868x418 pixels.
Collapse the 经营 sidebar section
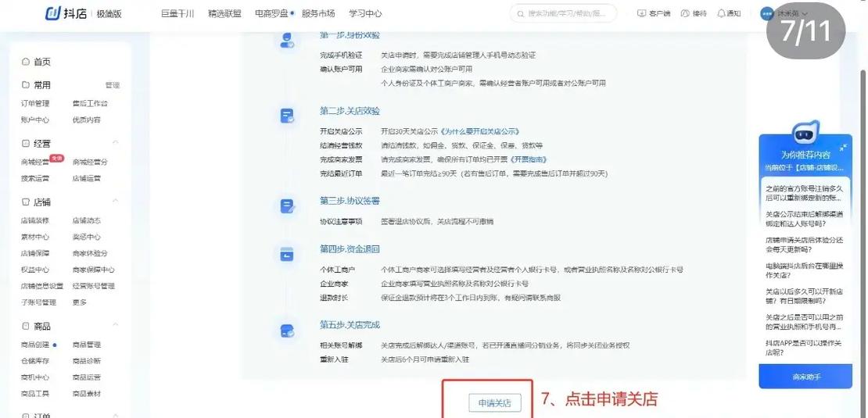115,143
